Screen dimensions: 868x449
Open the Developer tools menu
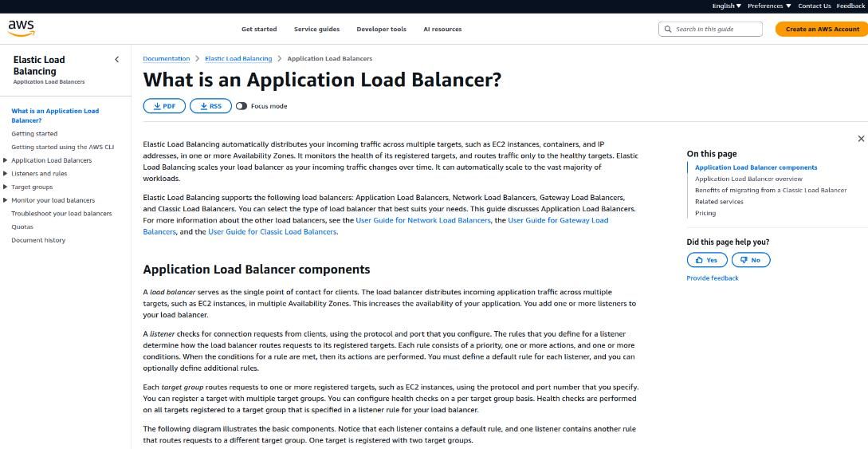click(382, 30)
